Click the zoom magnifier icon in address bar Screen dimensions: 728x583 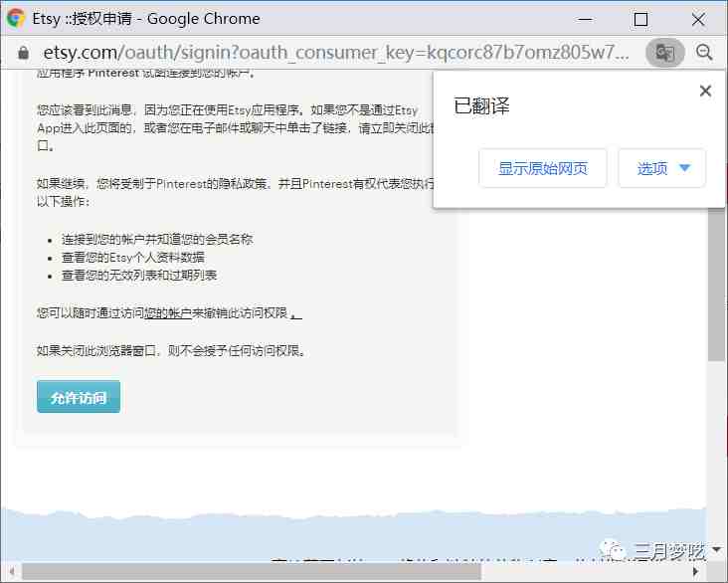coord(704,53)
